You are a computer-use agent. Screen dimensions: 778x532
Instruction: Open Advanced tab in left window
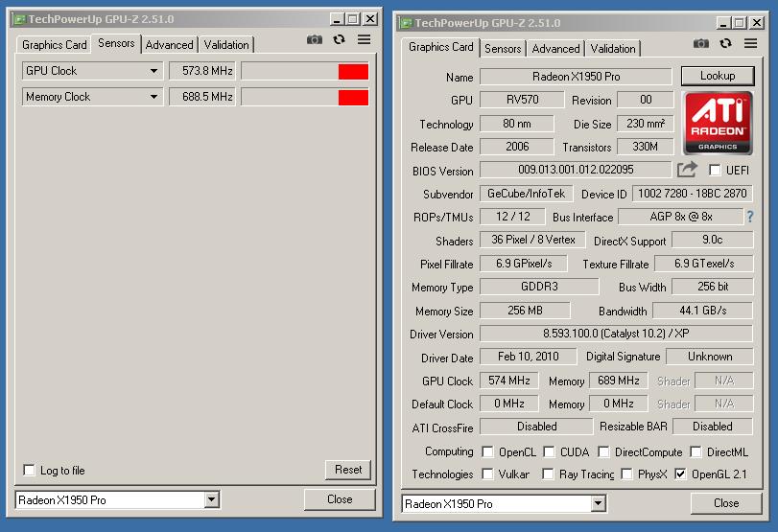click(x=169, y=45)
